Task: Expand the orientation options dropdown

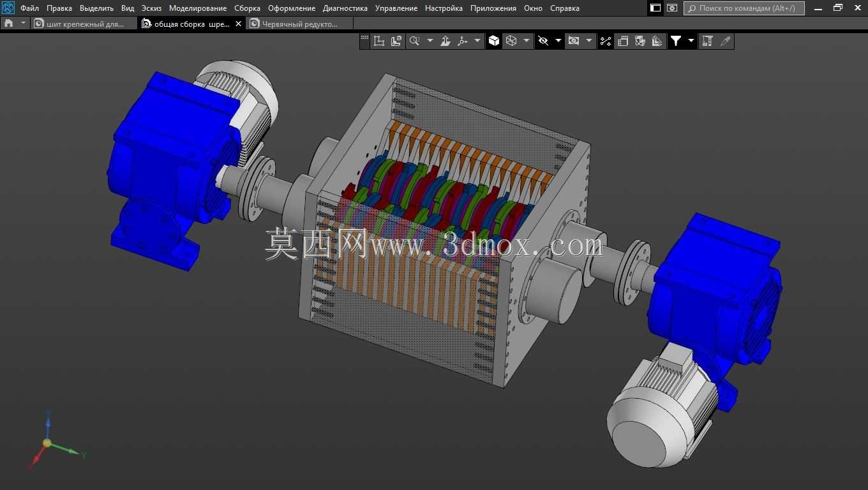Action: (x=477, y=41)
